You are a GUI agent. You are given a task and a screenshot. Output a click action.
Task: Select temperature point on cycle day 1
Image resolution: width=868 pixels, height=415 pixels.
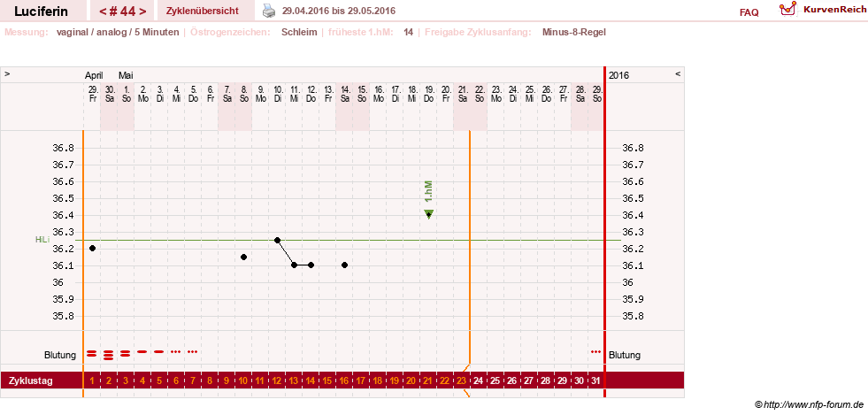(92, 248)
